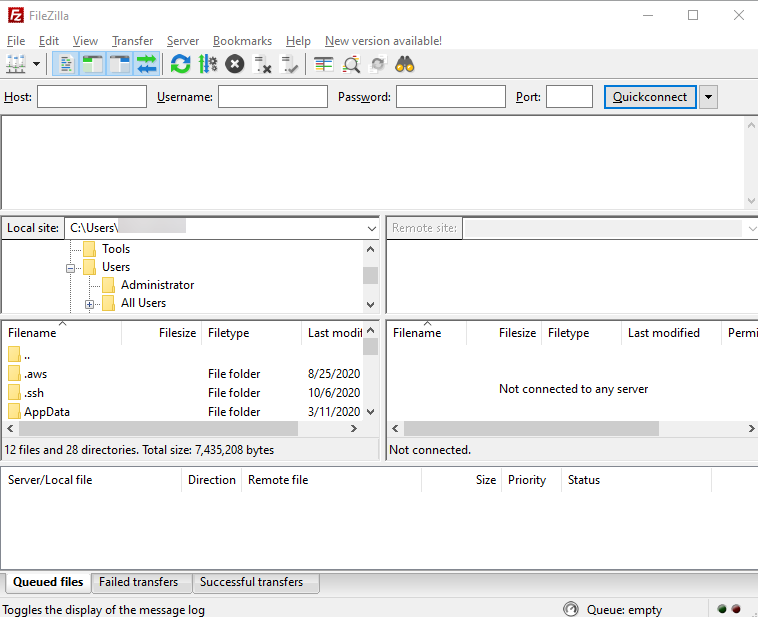
Task: Open New version available menu
Action: click(x=383, y=41)
